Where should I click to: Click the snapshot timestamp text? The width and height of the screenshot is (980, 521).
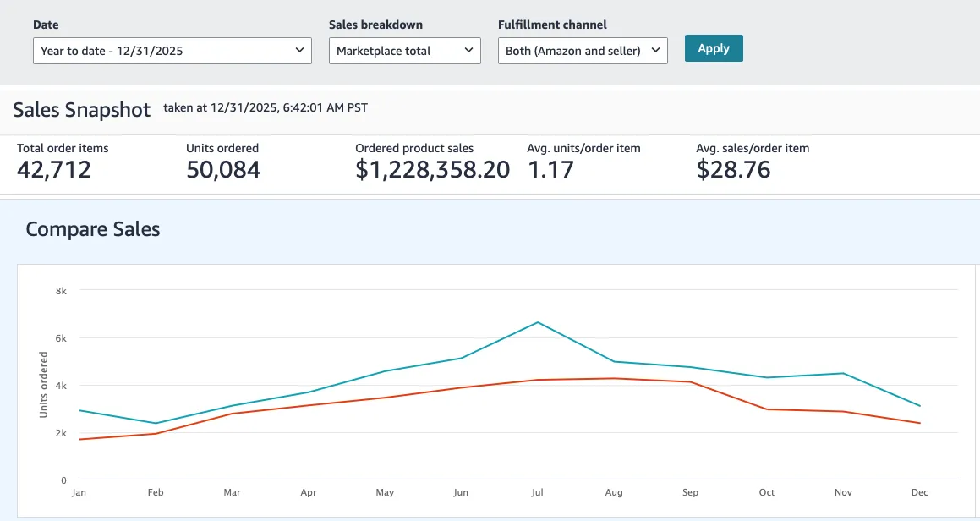pyautogui.click(x=265, y=107)
